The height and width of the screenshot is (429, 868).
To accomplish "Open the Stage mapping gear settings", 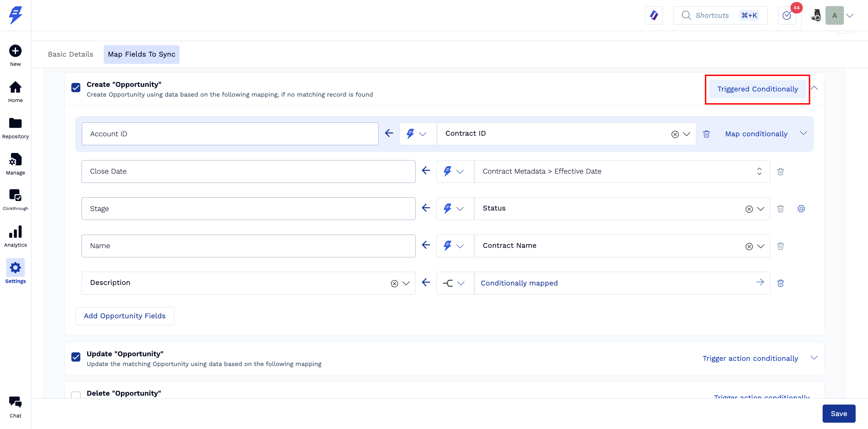I will click(x=801, y=209).
